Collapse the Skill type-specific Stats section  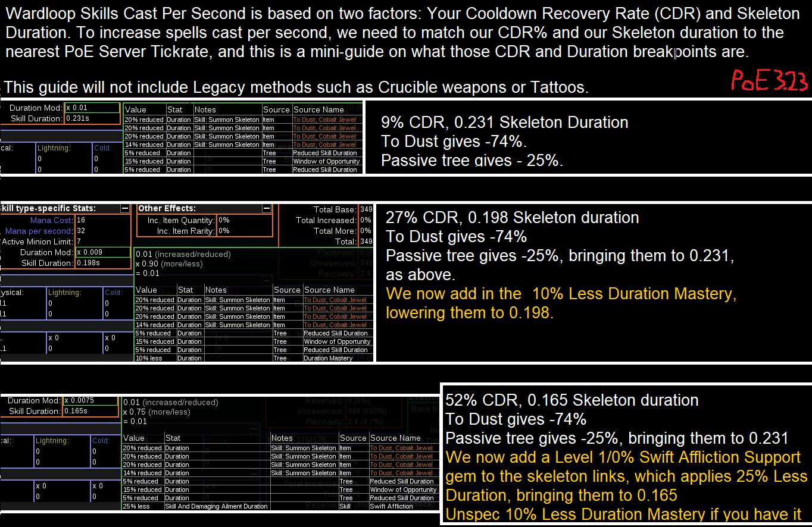point(124,209)
